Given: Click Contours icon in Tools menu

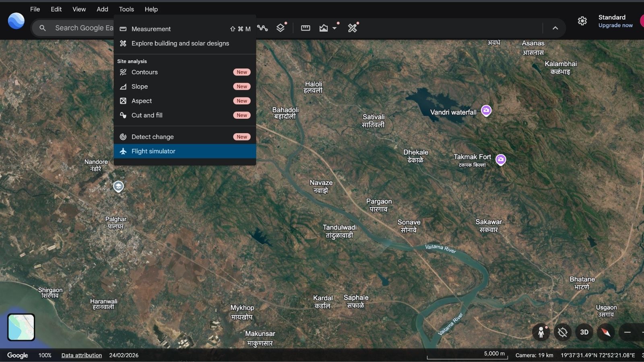Looking at the screenshot, I should pos(123,72).
